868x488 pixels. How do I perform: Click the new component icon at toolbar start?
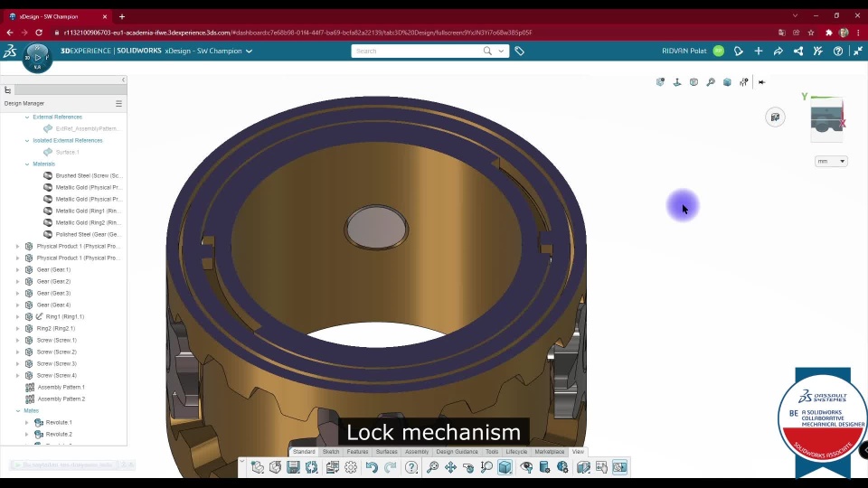(258, 467)
